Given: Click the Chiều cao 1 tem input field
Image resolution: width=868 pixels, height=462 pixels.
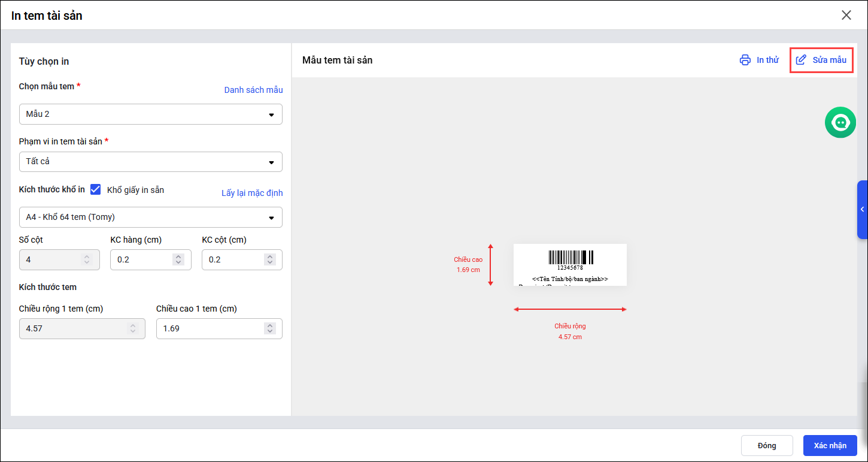Looking at the screenshot, I should click(x=210, y=328).
